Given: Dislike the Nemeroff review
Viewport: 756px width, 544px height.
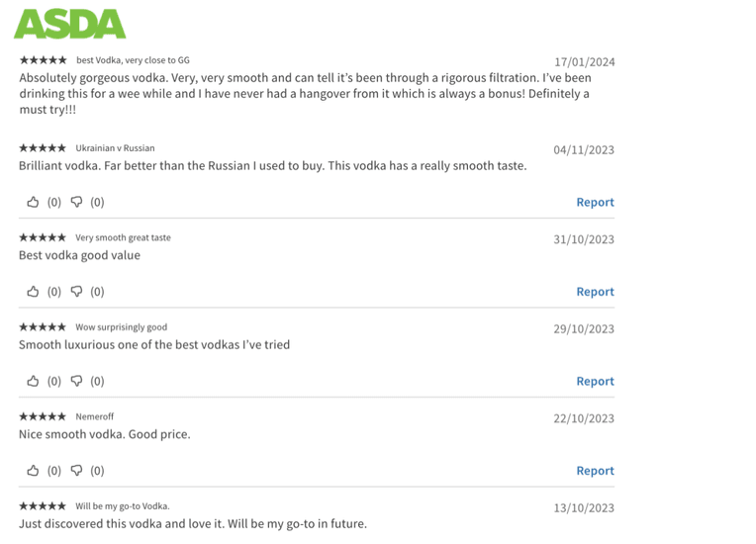Looking at the screenshot, I should [x=76, y=470].
